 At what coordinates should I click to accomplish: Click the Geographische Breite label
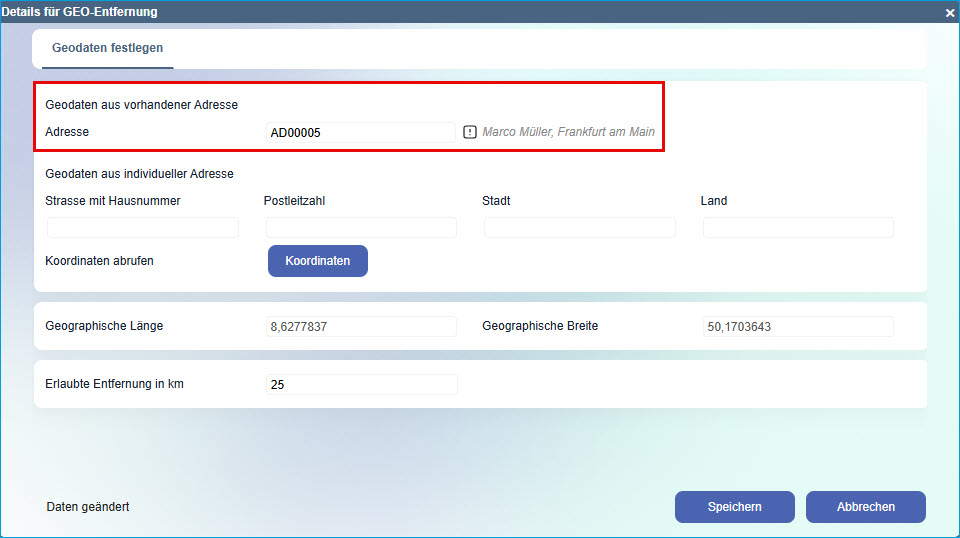540,326
